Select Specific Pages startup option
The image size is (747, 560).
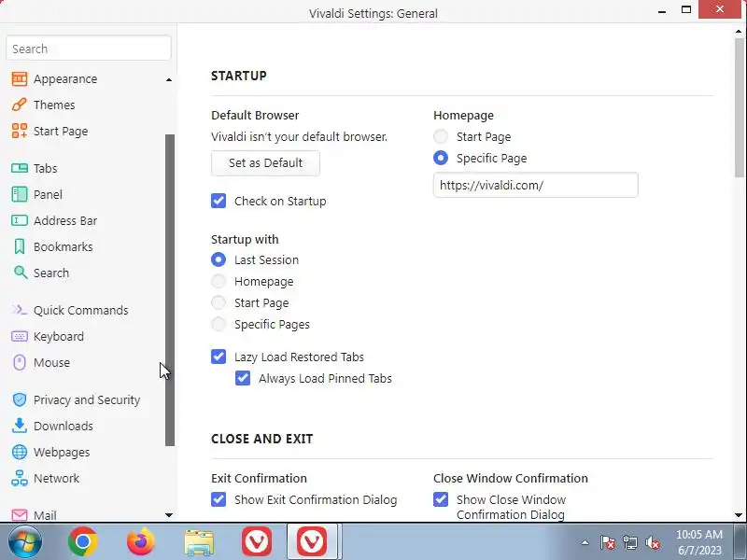[x=218, y=324]
